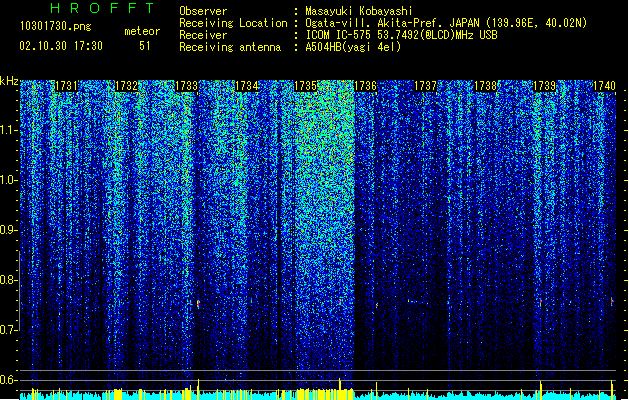Click the observer name Masayuki Kobayashi

(x=359, y=11)
